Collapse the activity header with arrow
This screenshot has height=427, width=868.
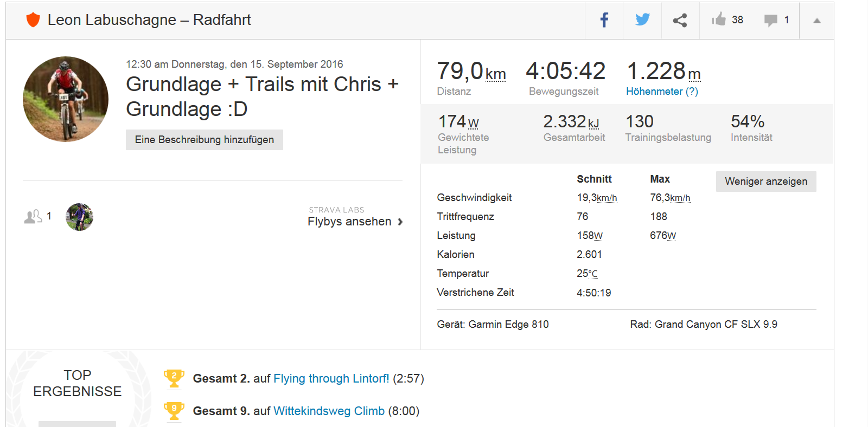[x=816, y=21]
